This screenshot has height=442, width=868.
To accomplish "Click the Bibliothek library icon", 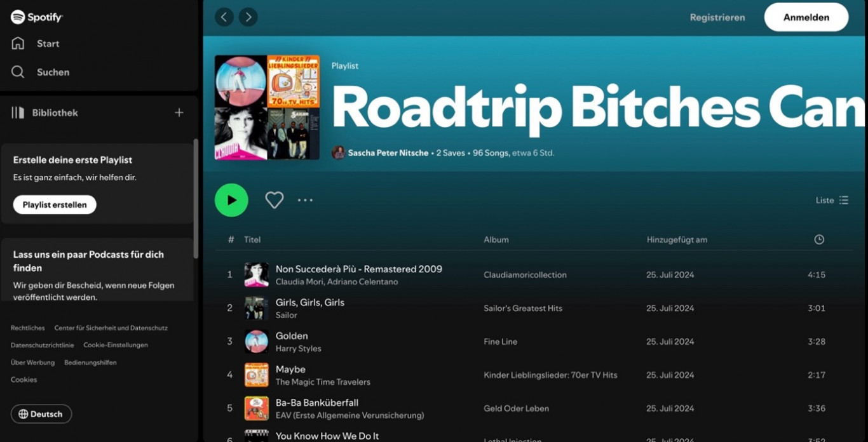I will pos(17,112).
